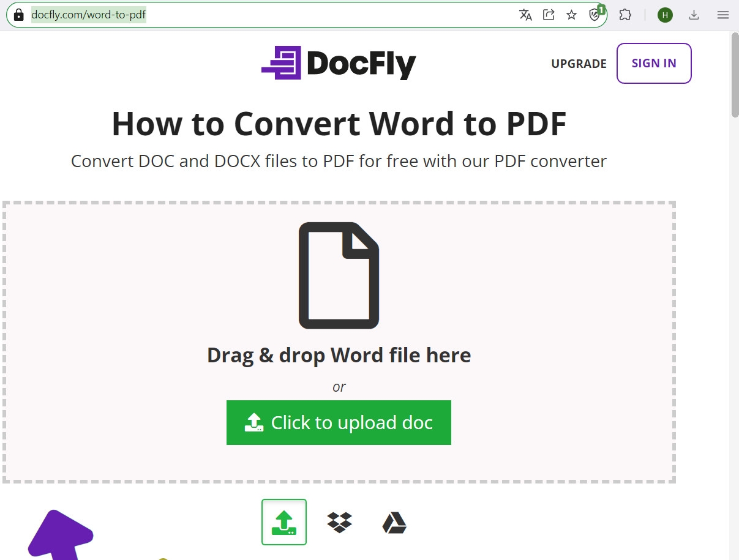Click the 'Click to upload doc' button
This screenshot has width=739, height=560.
339,422
